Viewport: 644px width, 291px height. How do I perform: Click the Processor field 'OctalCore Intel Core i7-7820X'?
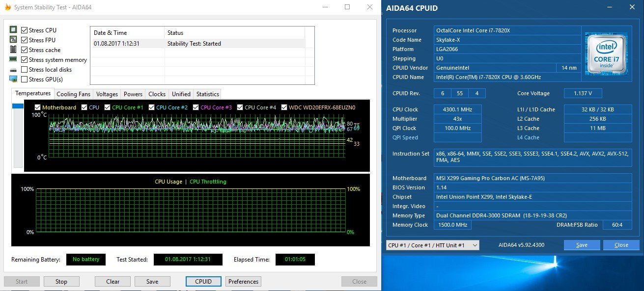tap(507, 30)
